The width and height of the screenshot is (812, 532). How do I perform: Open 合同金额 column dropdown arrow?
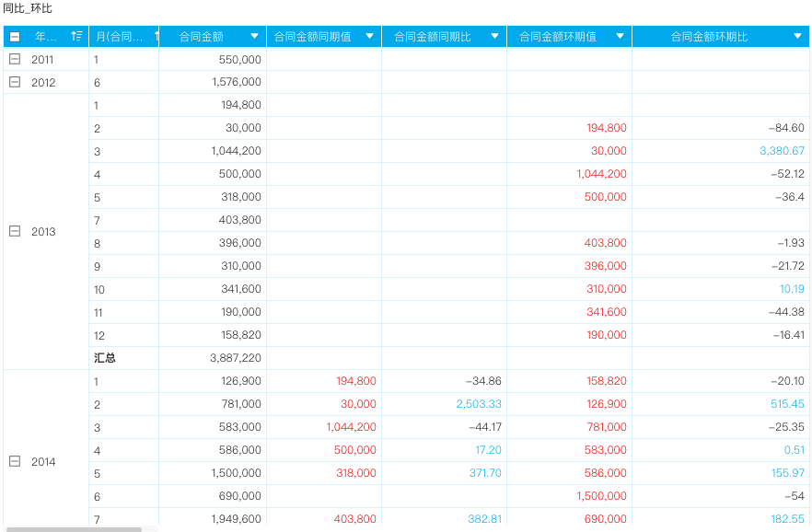pos(254,36)
